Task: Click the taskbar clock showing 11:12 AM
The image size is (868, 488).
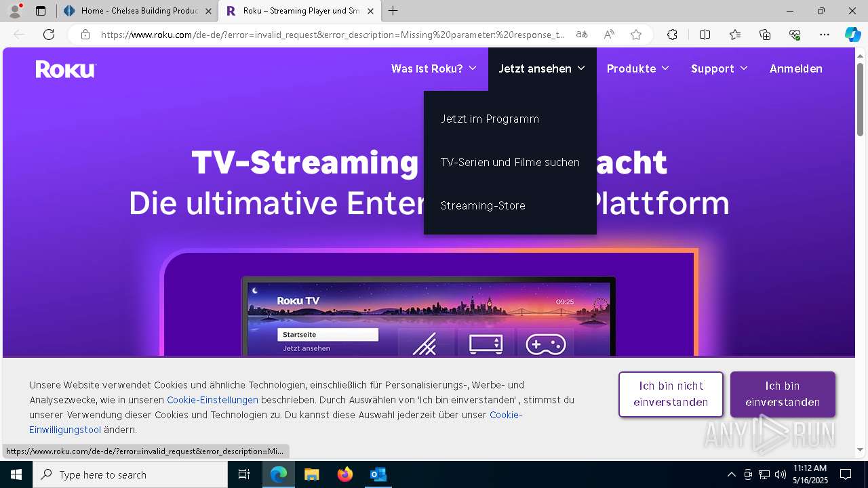Action: [x=810, y=474]
